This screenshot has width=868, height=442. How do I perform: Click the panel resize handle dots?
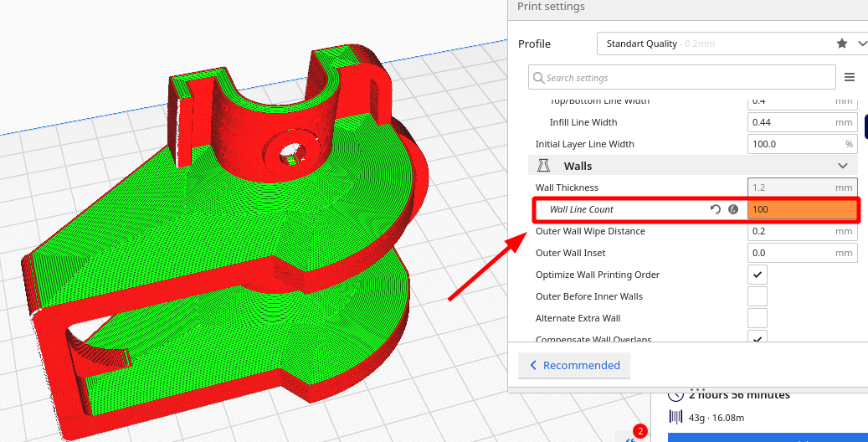pyautogui.click(x=697, y=389)
